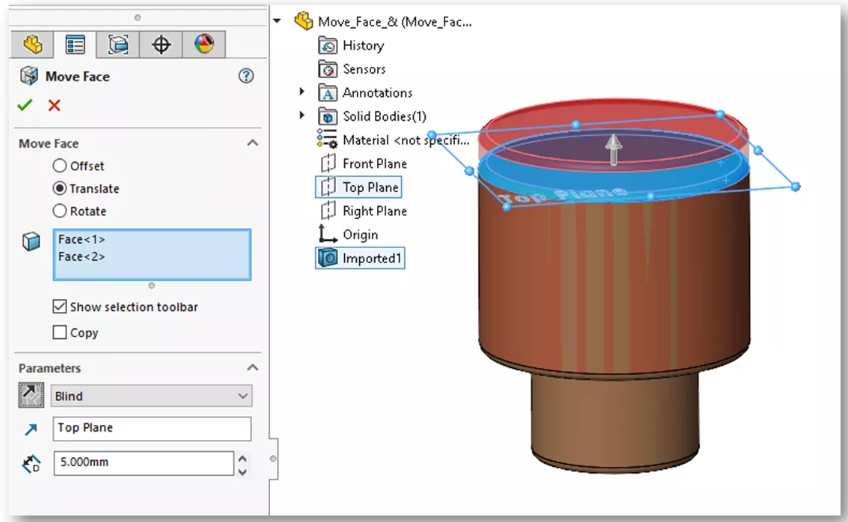
Task: Enable the Copy checkbox
Action: [x=59, y=332]
